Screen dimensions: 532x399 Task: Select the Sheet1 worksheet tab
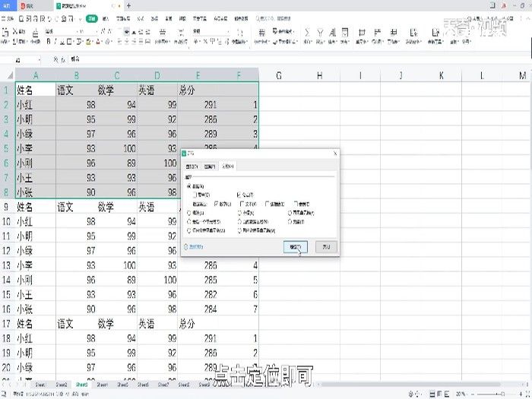coord(40,385)
